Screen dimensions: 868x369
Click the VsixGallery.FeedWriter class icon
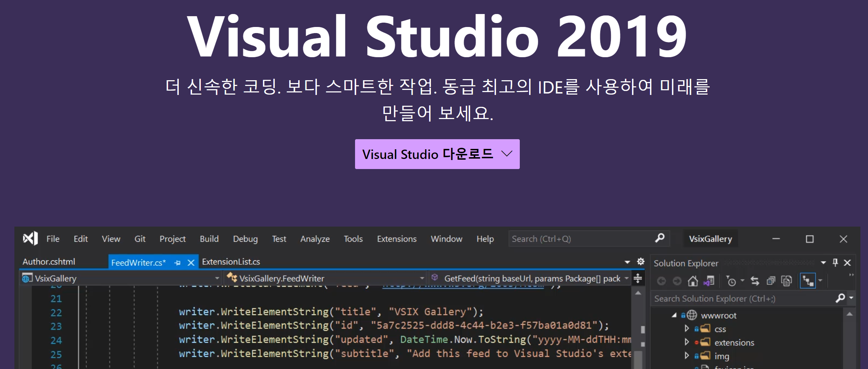coord(232,278)
